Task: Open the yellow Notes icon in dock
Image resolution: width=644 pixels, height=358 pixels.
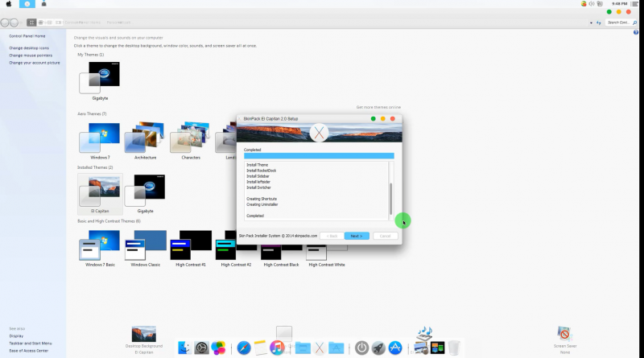Action: [260, 348]
